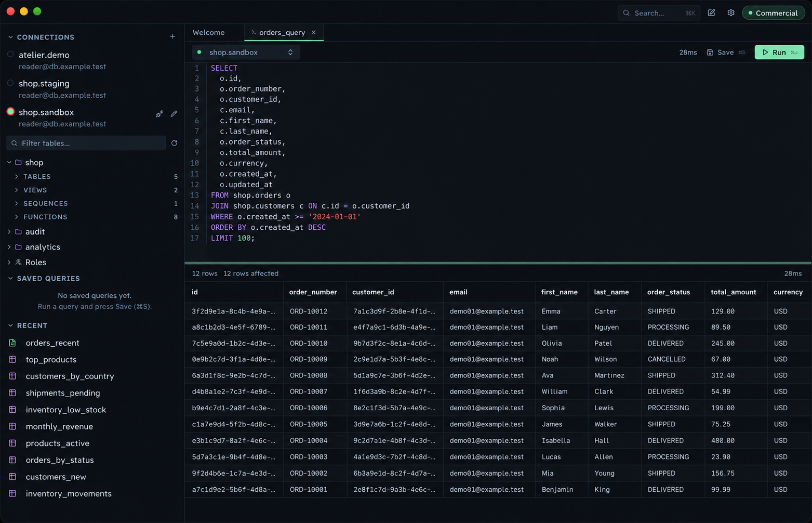
Task: Edit shop.sandbox connection with pencil icon
Action: pos(174,113)
